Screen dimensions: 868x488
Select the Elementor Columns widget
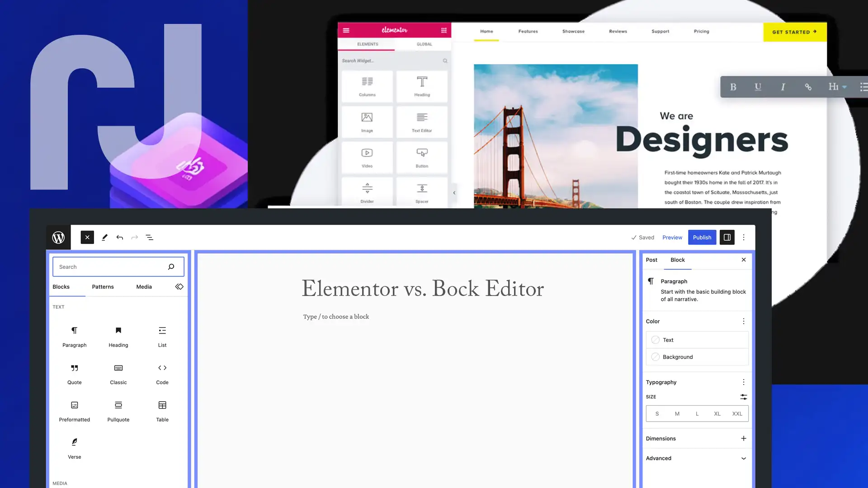[x=367, y=86]
